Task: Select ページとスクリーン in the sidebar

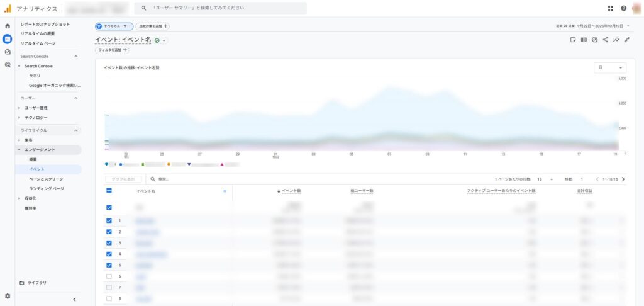Action: [x=45, y=179]
